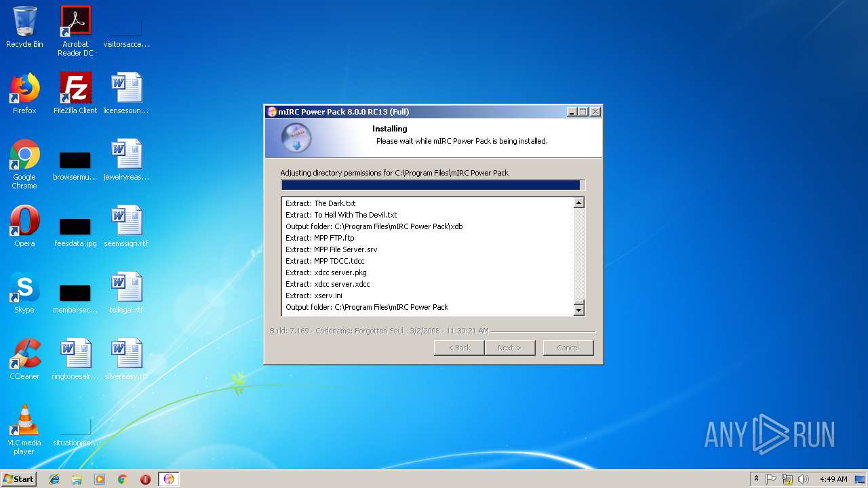The width and height of the screenshot is (868, 488).
Task: Select 'Extract: MPP File Server.srv' line
Action: 331,249
